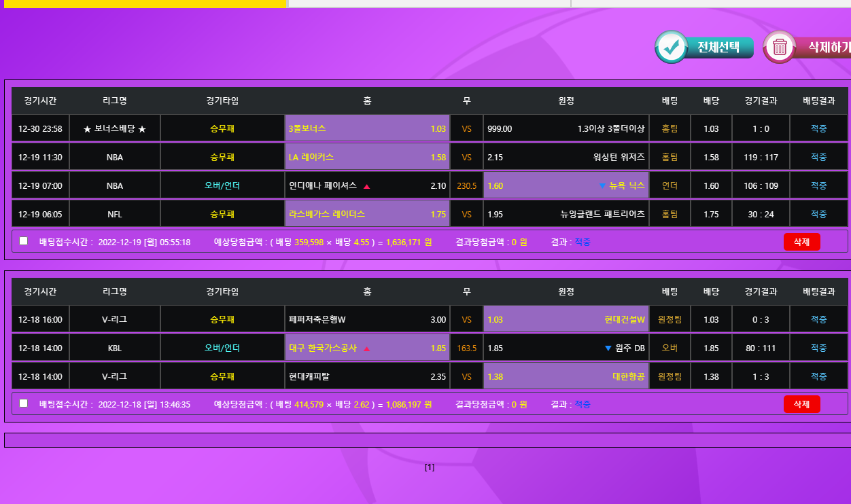Viewport: 851px width, 504px height.
Task: Click 대한항공 away odds cell
Action: (x=566, y=377)
